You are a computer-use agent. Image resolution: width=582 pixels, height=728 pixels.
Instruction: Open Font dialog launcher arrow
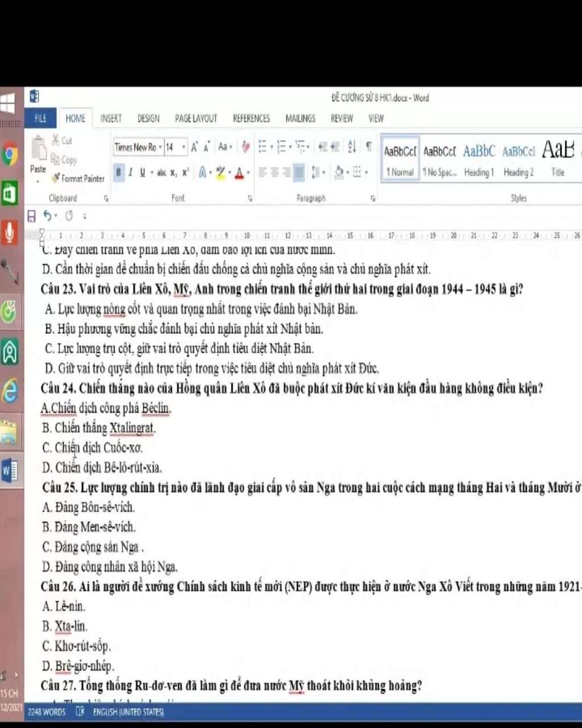(250, 198)
